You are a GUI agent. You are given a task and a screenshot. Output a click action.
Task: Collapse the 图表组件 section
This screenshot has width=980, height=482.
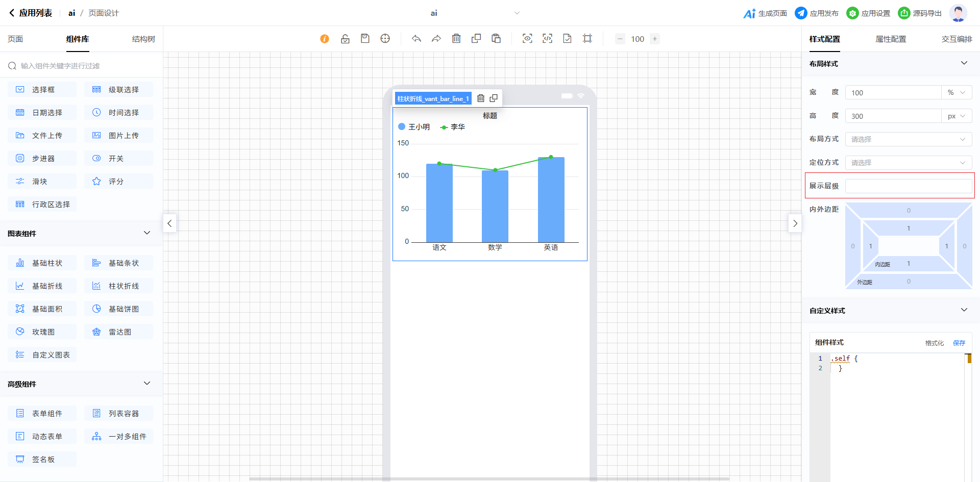pos(147,233)
